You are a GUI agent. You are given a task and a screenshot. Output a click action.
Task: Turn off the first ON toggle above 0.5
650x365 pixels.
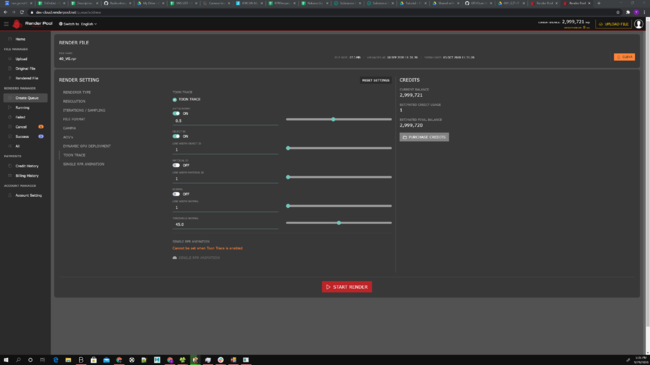(x=176, y=113)
